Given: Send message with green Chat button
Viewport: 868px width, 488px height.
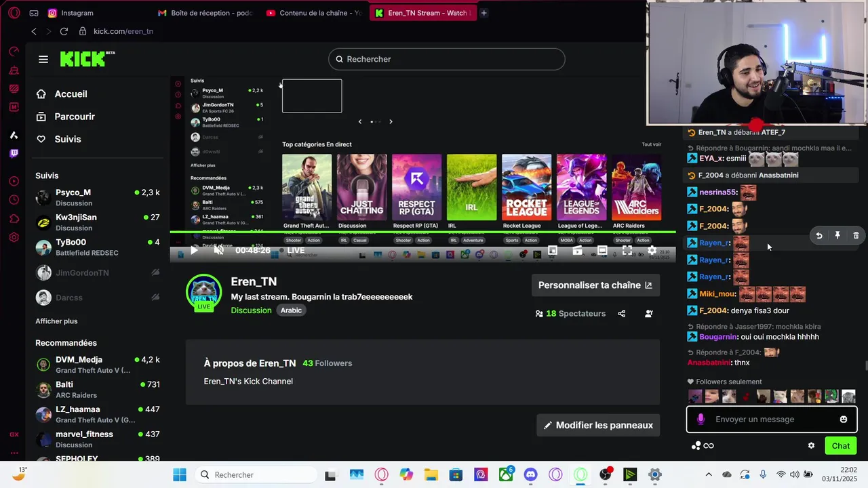Looking at the screenshot, I should coord(841,445).
